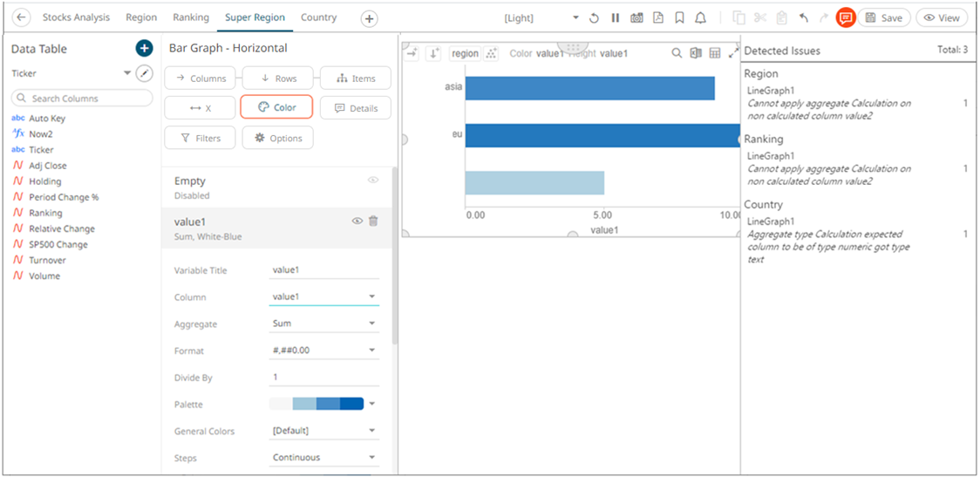Toggle visibility of the value1 variable
This screenshot has width=980, height=477.
[357, 221]
